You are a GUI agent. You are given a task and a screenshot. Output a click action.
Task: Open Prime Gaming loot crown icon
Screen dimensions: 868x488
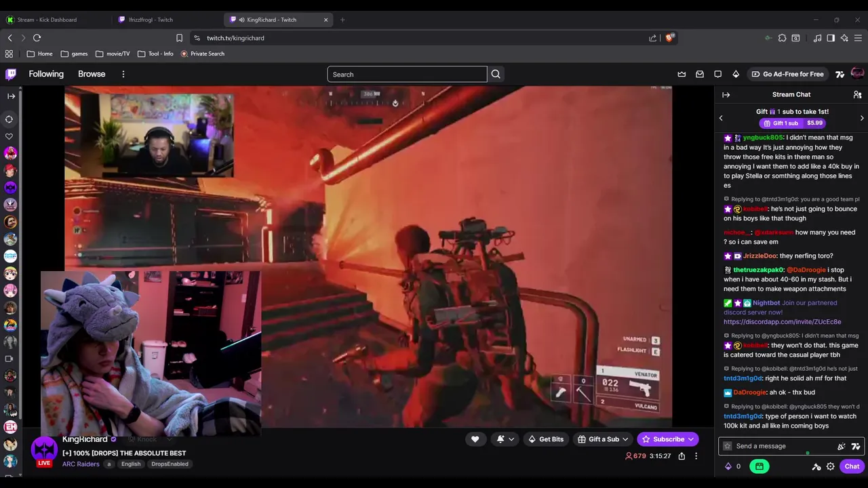point(682,74)
